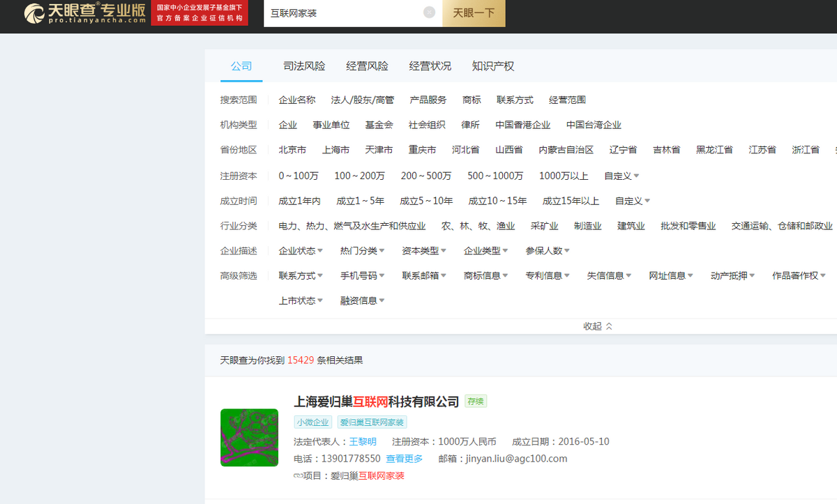Select the 0～100万 registered capital filter
The width and height of the screenshot is (837, 504).
pyautogui.click(x=299, y=176)
